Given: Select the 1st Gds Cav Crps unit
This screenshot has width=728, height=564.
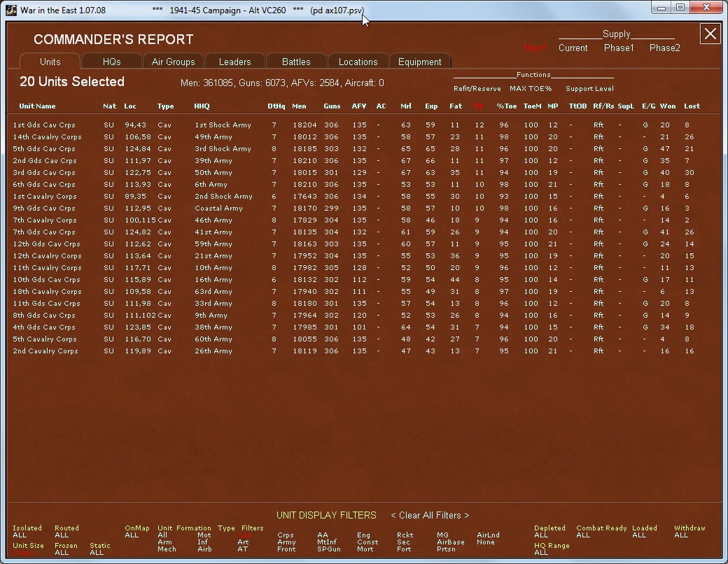Looking at the screenshot, I should click(43, 125).
